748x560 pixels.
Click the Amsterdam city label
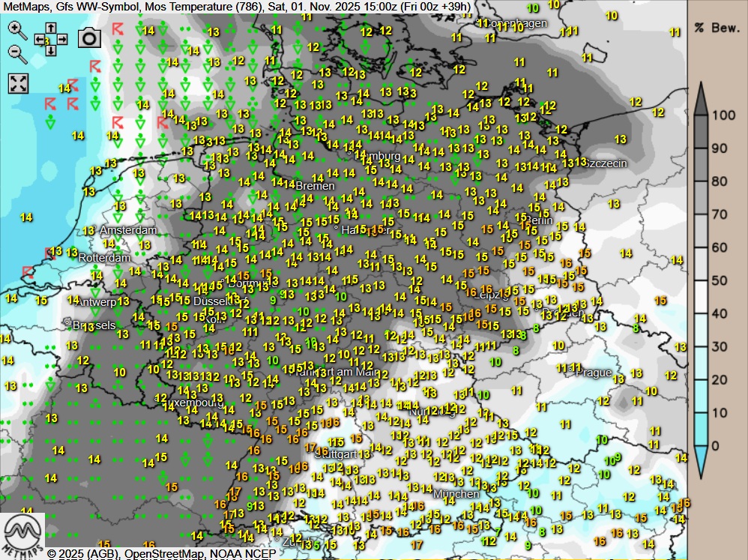coord(128,230)
